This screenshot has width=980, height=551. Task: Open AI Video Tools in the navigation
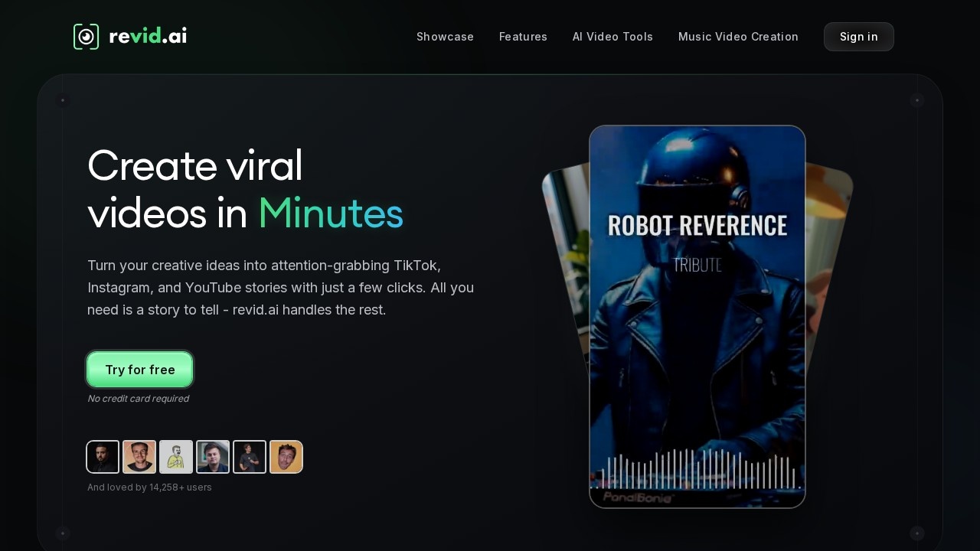click(x=612, y=37)
